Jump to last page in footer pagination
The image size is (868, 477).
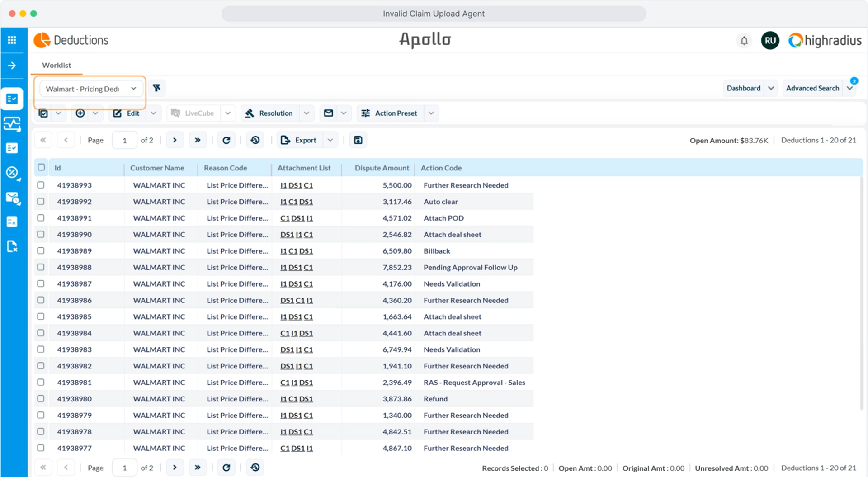coord(198,468)
